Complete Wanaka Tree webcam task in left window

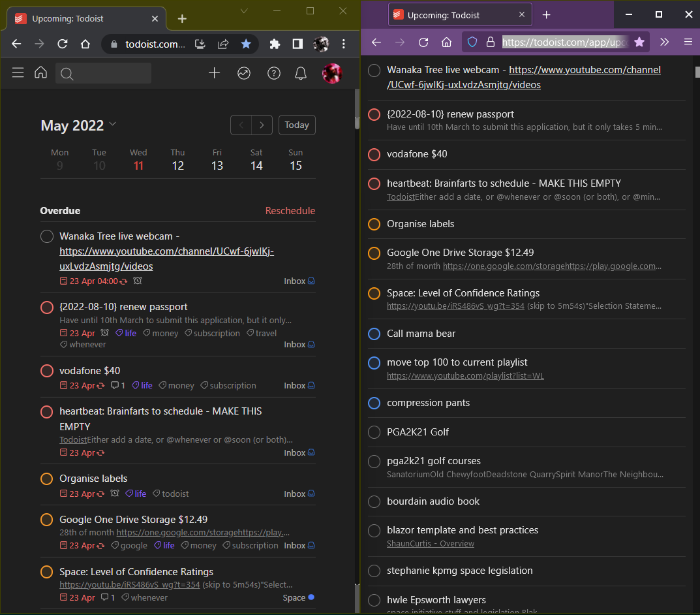(x=47, y=236)
